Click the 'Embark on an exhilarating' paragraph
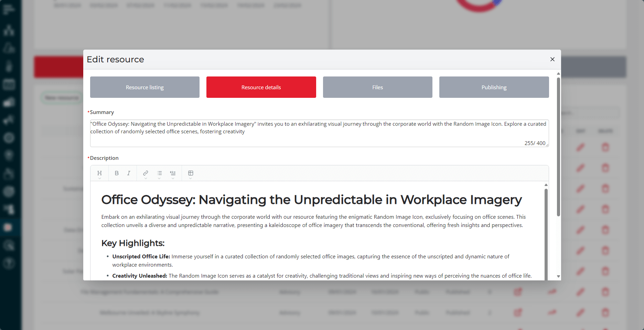This screenshot has height=330, width=644. (x=313, y=221)
